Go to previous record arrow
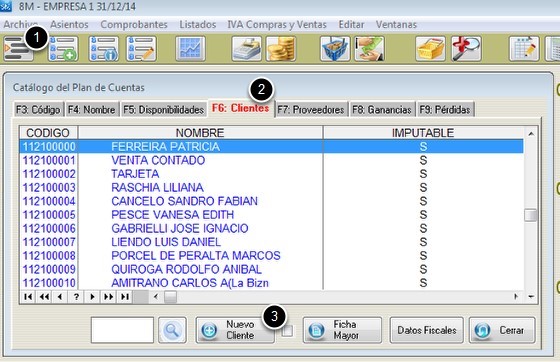The width and height of the screenshot is (560, 362). click(60, 297)
